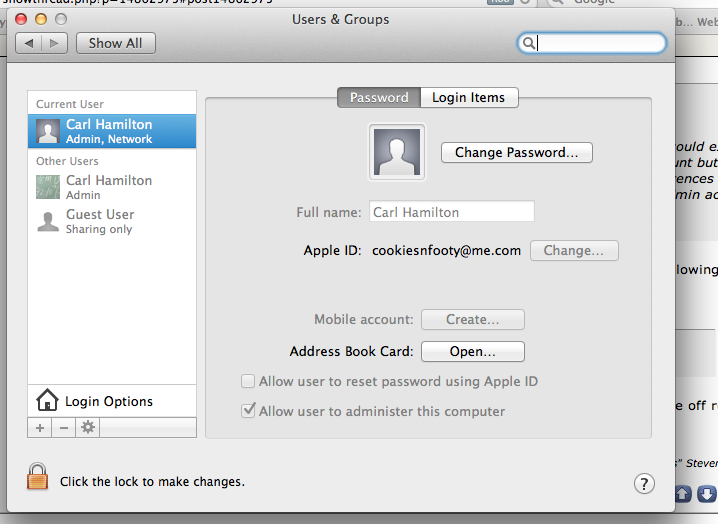Viewport: 718px width, 524px height.
Task: Click the magnifier icon in search field
Action: coord(528,43)
